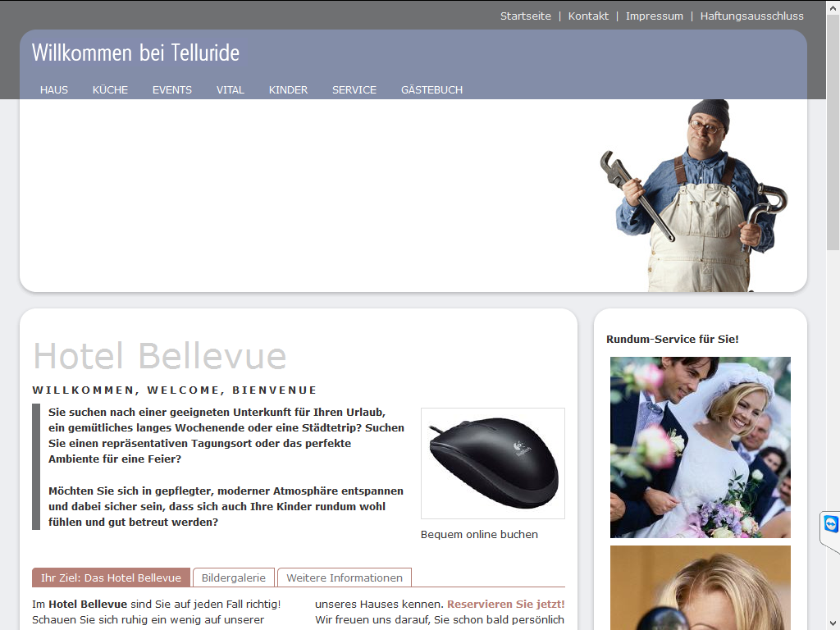Screen dimensions: 840x630
Task: Click the Willkommen bei Telluride site title
Action: 135,52
